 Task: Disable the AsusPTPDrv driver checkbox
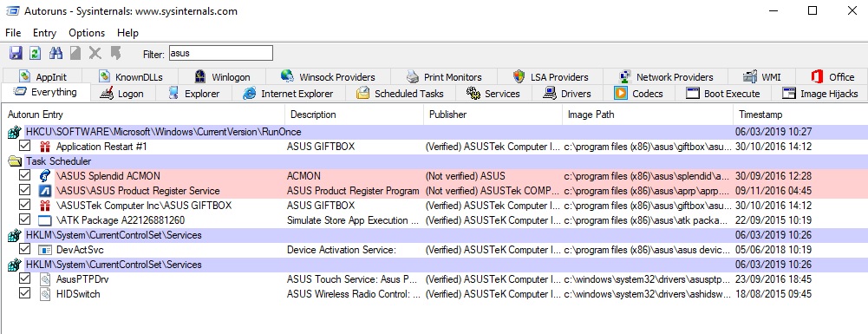click(24, 278)
